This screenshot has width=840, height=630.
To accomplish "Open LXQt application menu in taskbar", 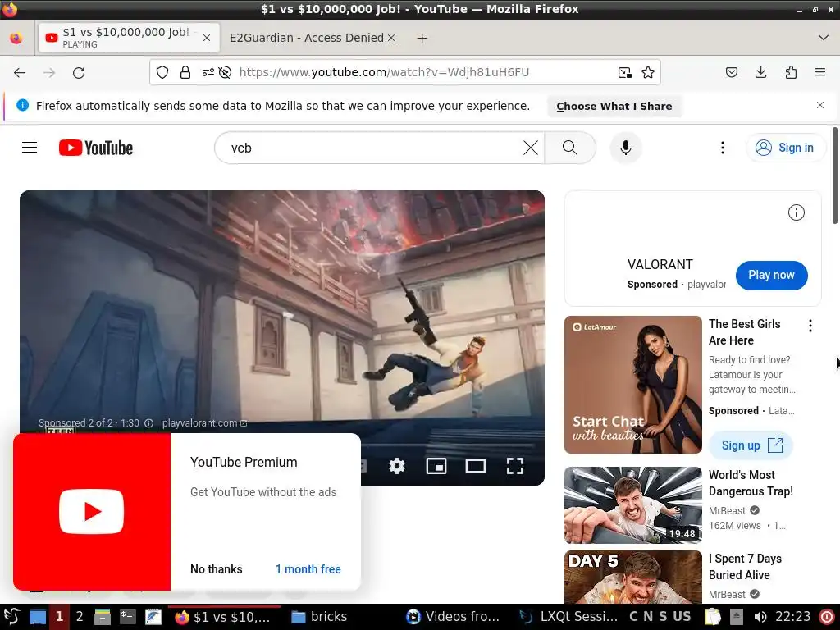I will pyautogui.click(x=11, y=617).
